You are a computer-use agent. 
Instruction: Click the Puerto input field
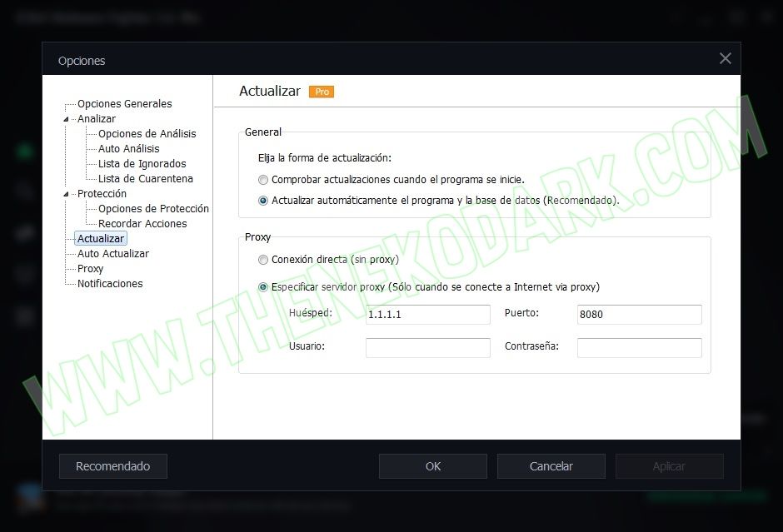coord(639,315)
